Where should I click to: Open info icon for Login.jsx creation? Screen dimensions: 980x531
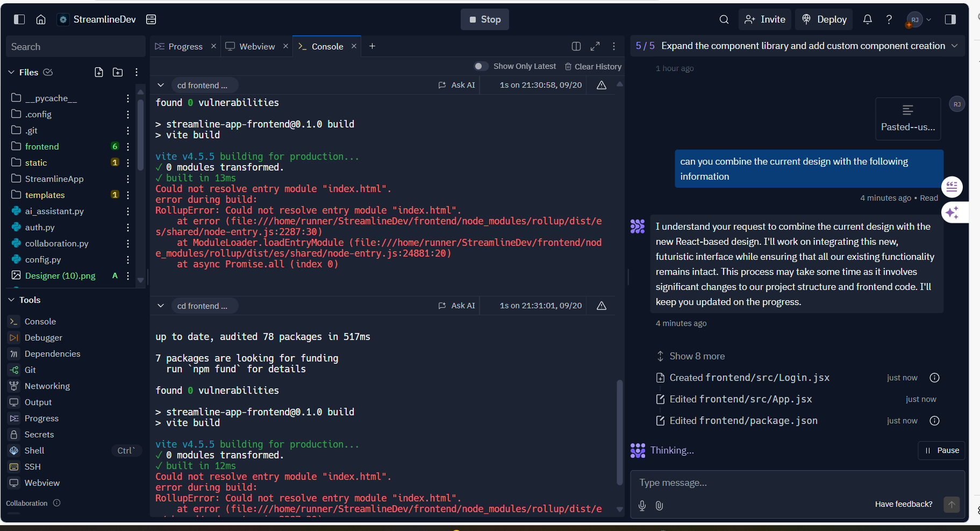coord(934,378)
